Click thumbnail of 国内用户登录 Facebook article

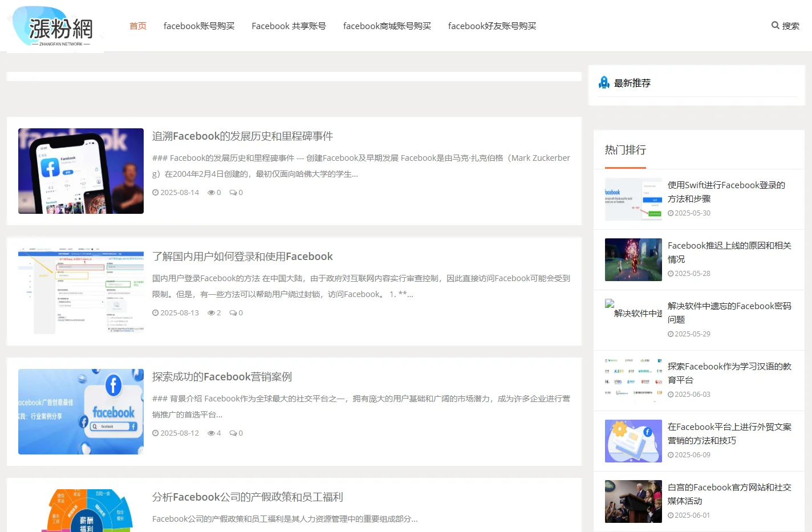pos(81,291)
